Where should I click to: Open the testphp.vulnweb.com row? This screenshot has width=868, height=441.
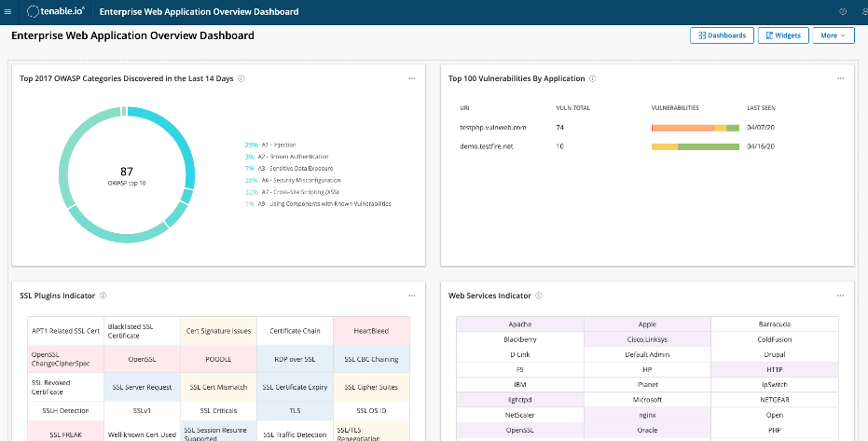tap(647, 127)
